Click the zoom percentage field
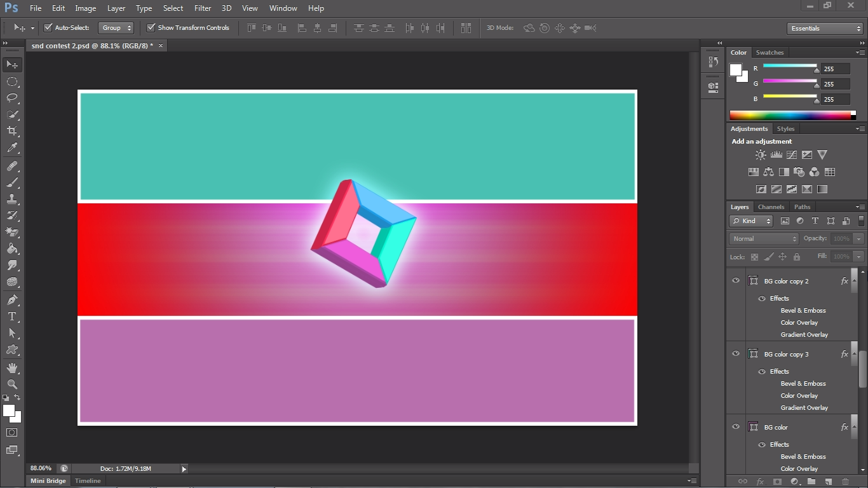 pos(42,468)
